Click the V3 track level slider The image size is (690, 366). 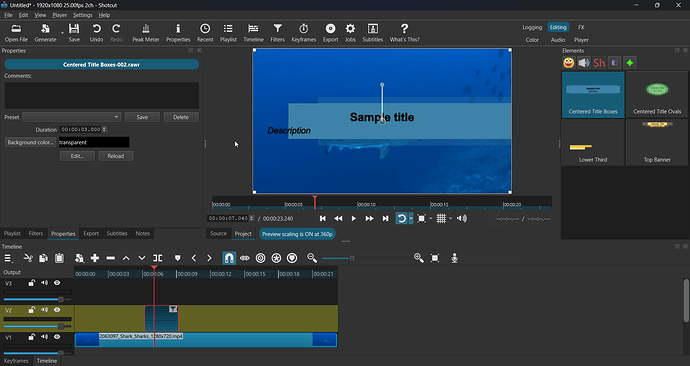tap(37, 299)
